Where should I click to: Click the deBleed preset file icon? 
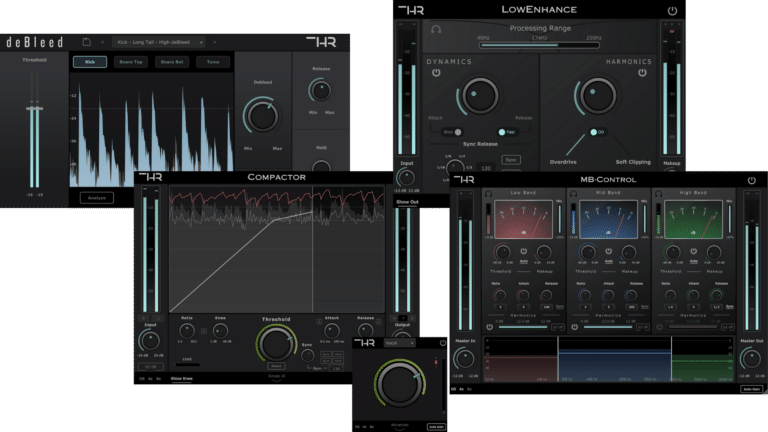point(87,42)
